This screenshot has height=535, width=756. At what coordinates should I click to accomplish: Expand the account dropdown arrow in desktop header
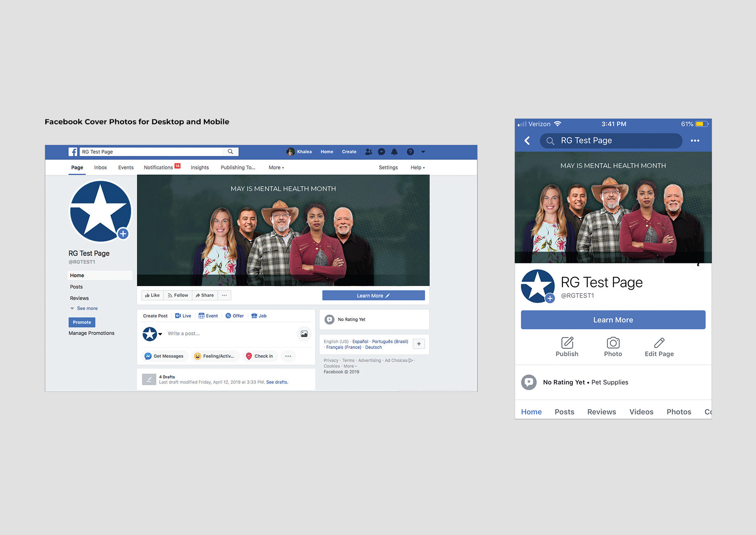pos(423,152)
